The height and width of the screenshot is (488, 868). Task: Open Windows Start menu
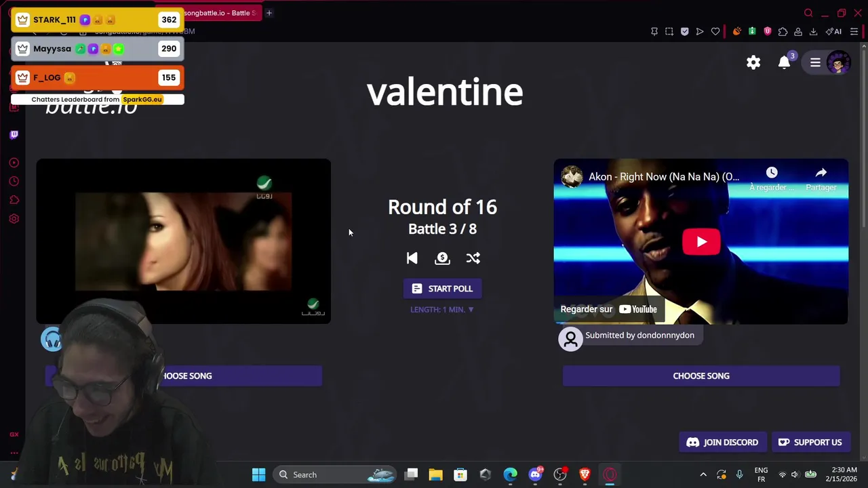click(258, 474)
